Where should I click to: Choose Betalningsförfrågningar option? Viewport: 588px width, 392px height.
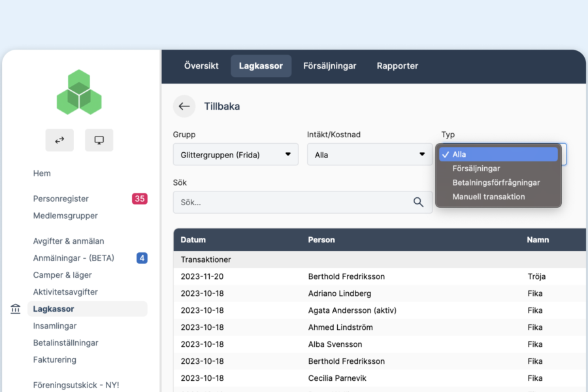coord(496,183)
